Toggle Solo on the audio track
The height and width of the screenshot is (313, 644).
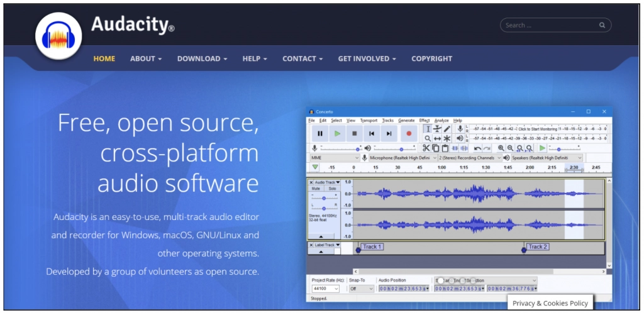pyautogui.click(x=332, y=189)
